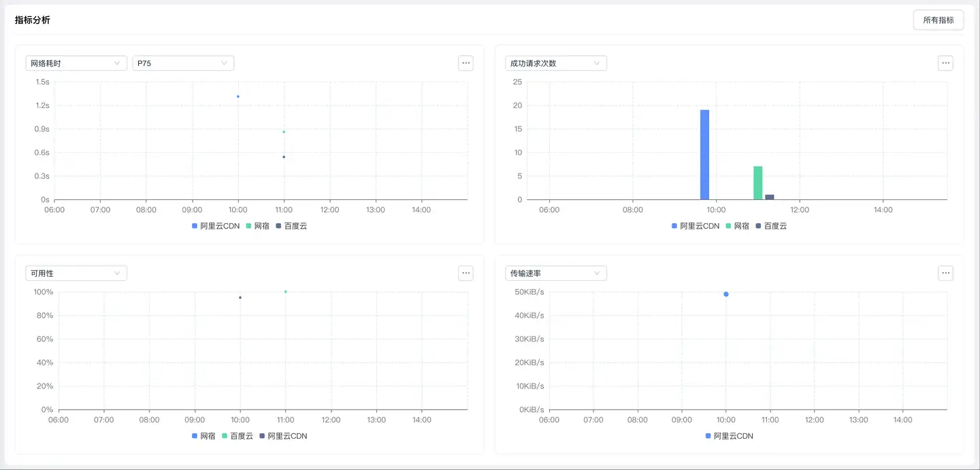Screen dimensions: 980x470
Task: Toggle 阿里云CDN legend in network latency chart
Action: 216,226
